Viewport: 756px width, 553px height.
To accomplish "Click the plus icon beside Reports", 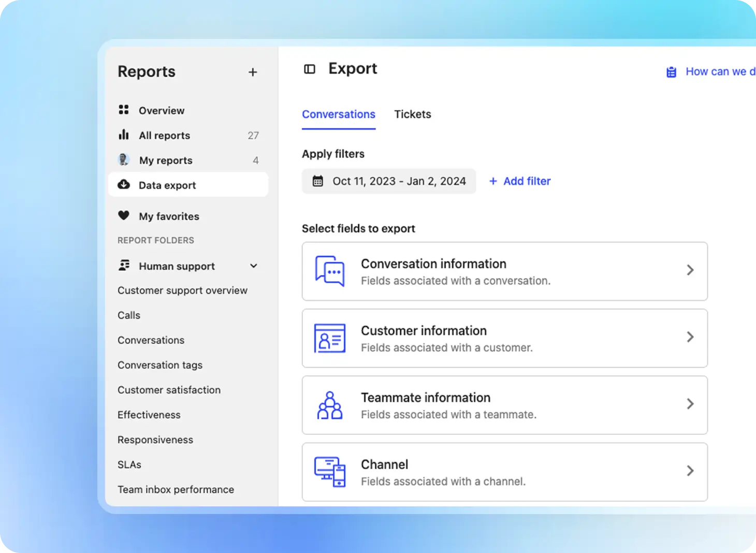I will click(253, 72).
